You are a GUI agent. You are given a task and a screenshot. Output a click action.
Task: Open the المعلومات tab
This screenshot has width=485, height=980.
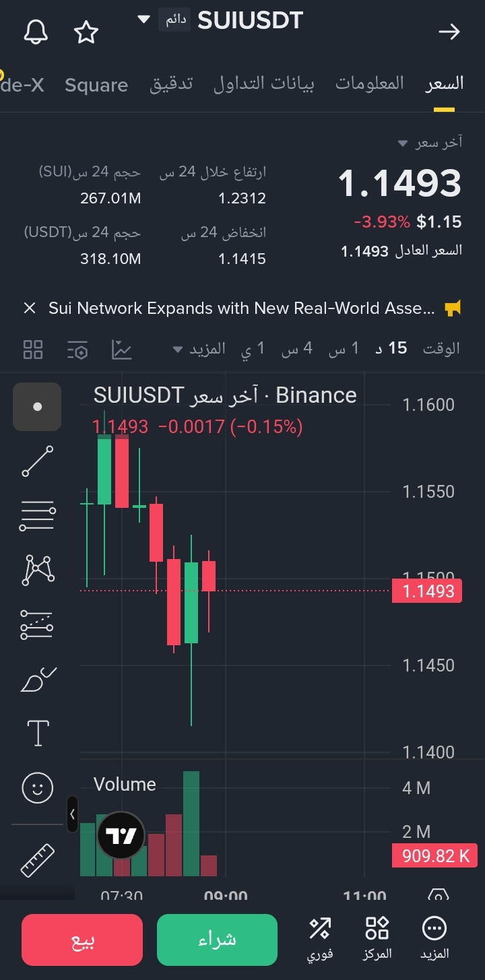pyautogui.click(x=370, y=83)
